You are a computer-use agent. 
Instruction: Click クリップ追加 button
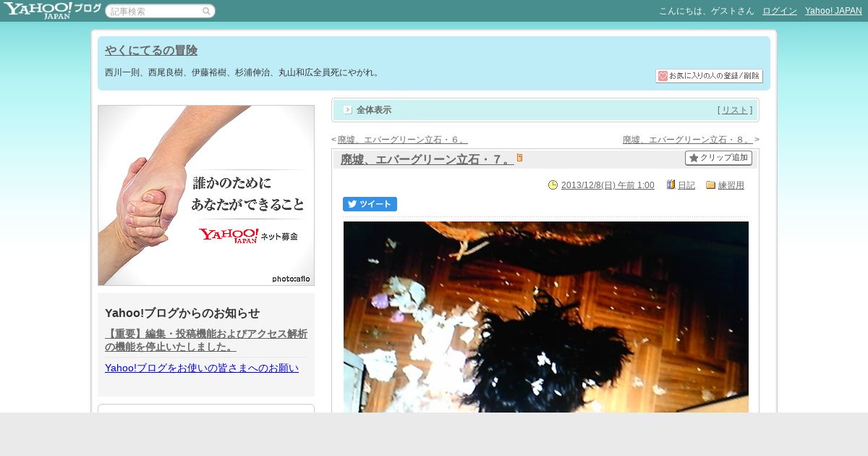(718, 158)
